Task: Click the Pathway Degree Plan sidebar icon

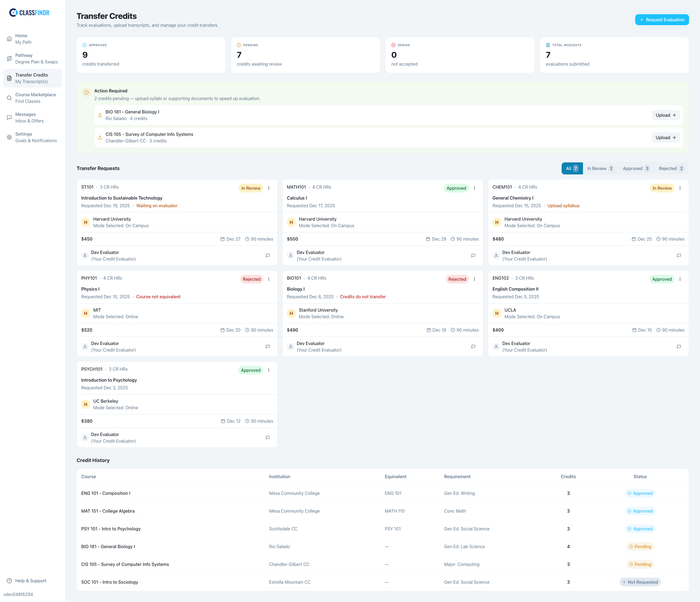Action: click(x=9, y=58)
